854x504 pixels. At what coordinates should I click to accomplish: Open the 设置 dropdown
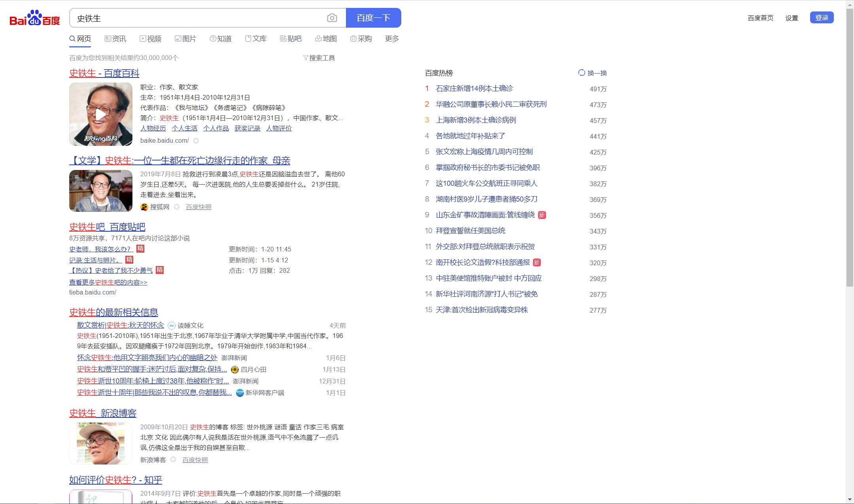[x=792, y=18]
